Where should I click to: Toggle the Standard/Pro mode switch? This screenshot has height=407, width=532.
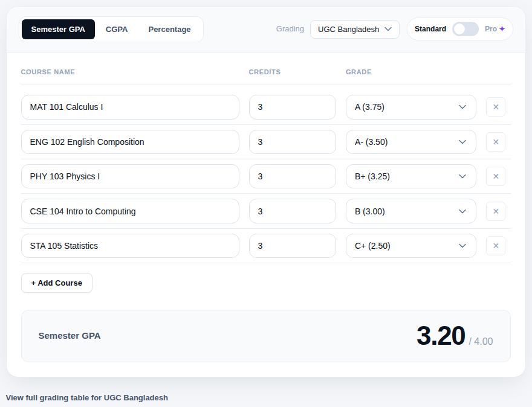465,29
